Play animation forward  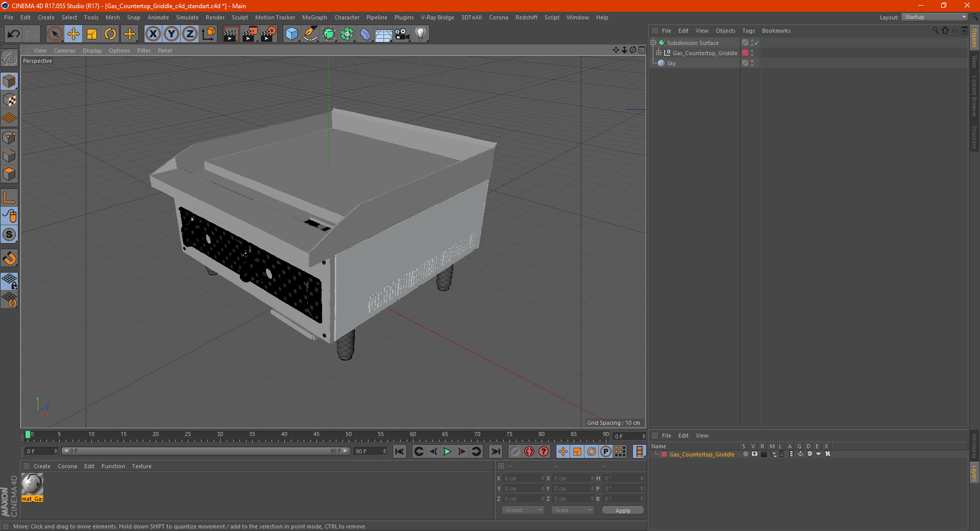coord(447,451)
